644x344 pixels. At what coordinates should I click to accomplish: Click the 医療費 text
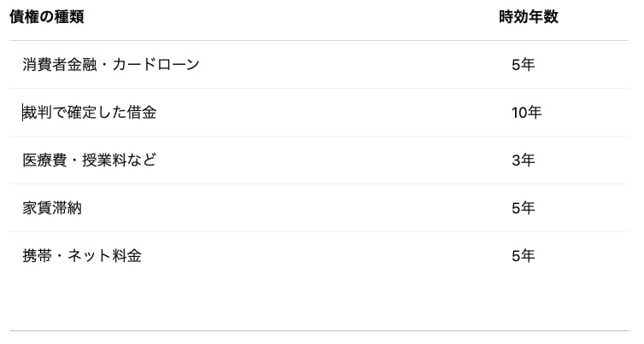pyautogui.click(x=45, y=160)
